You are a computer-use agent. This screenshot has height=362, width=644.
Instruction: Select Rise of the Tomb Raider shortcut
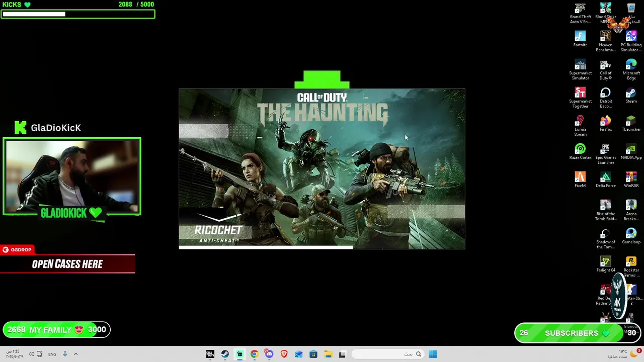(605, 211)
